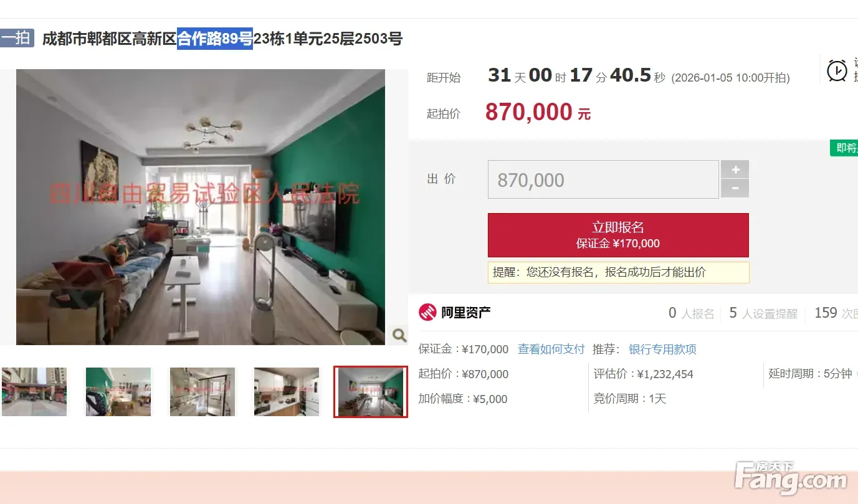Click the green 即将 status badge

click(844, 148)
